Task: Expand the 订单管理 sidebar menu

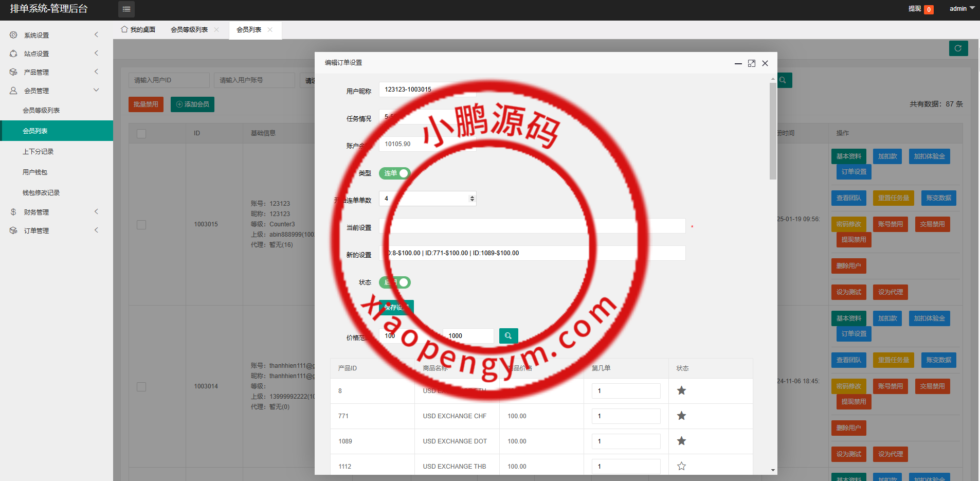Action: [57, 230]
